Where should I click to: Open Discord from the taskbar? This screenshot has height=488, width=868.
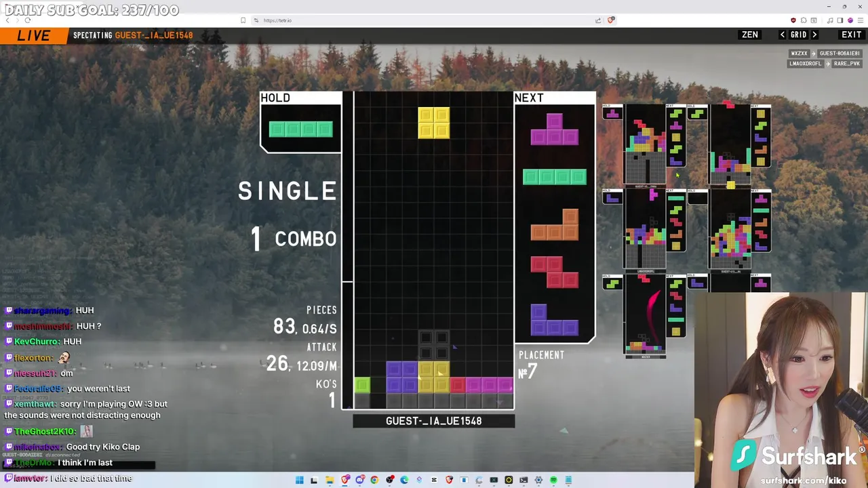[x=360, y=481]
